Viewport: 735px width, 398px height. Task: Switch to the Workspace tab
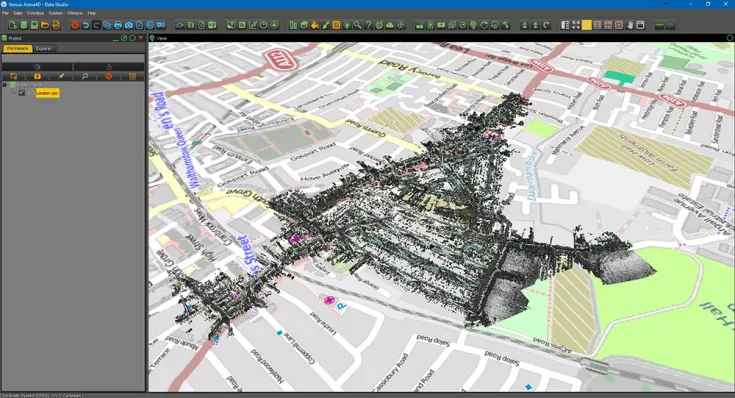click(x=17, y=48)
